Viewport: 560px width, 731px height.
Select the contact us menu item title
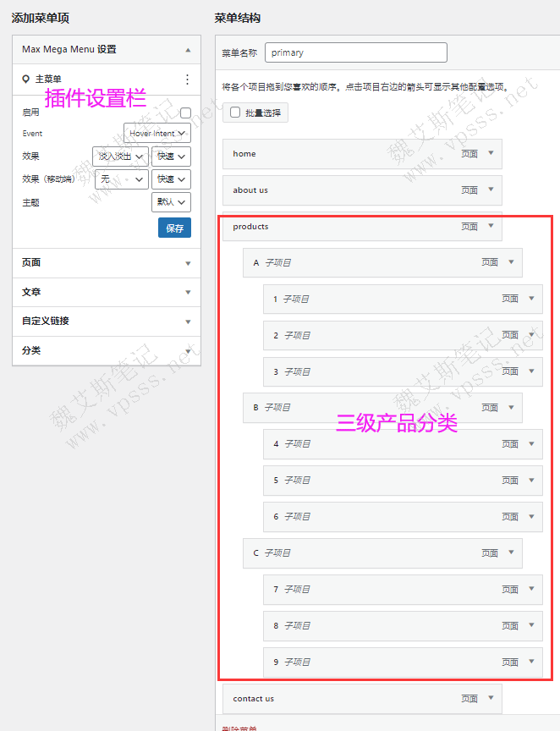253,699
